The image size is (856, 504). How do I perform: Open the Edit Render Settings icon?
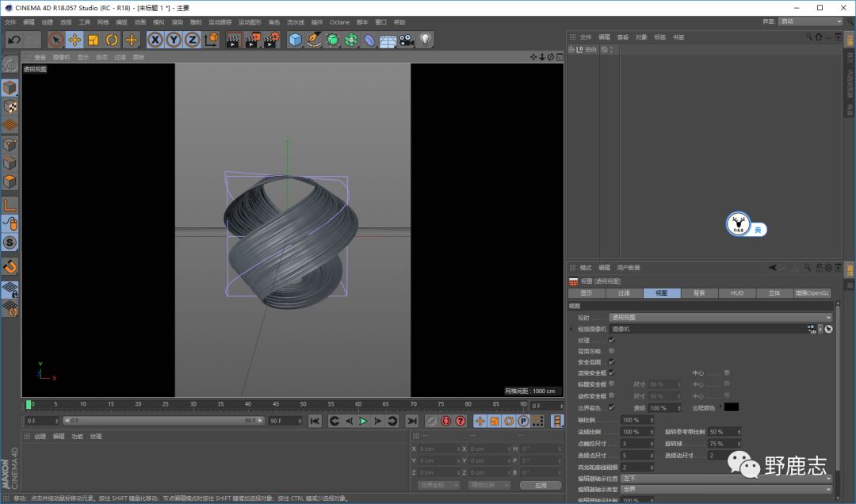(271, 40)
